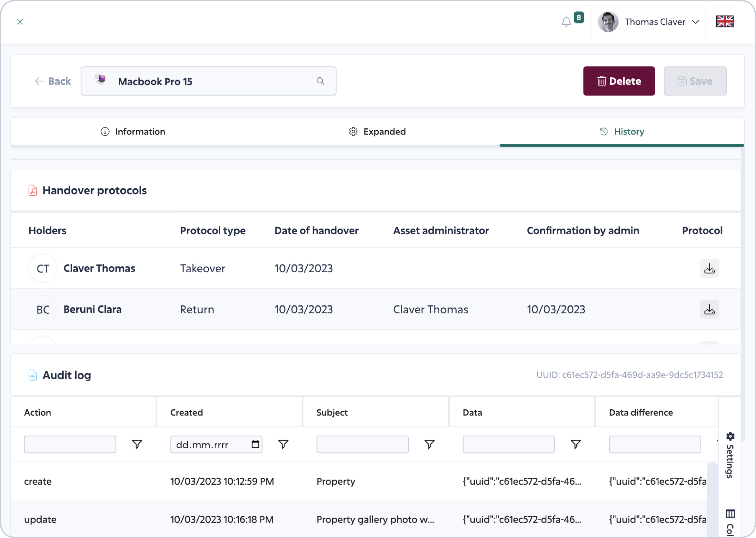
Task: Close the panel with the X icon
Action: pos(20,22)
